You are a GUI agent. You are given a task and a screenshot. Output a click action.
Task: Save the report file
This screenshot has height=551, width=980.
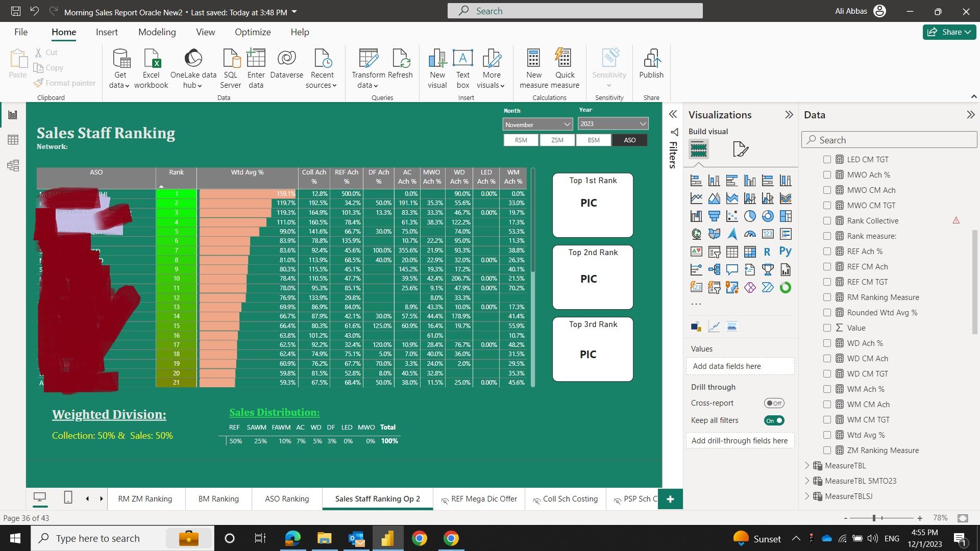[x=16, y=11]
